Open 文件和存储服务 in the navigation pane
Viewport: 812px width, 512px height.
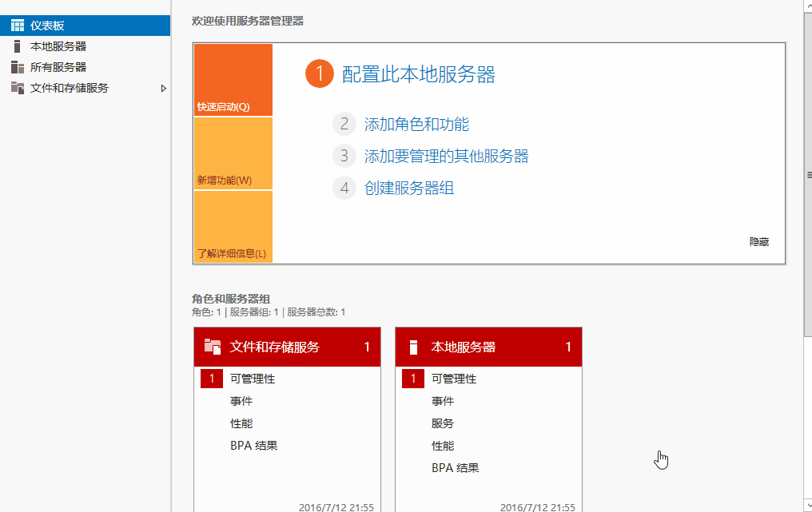pos(85,88)
